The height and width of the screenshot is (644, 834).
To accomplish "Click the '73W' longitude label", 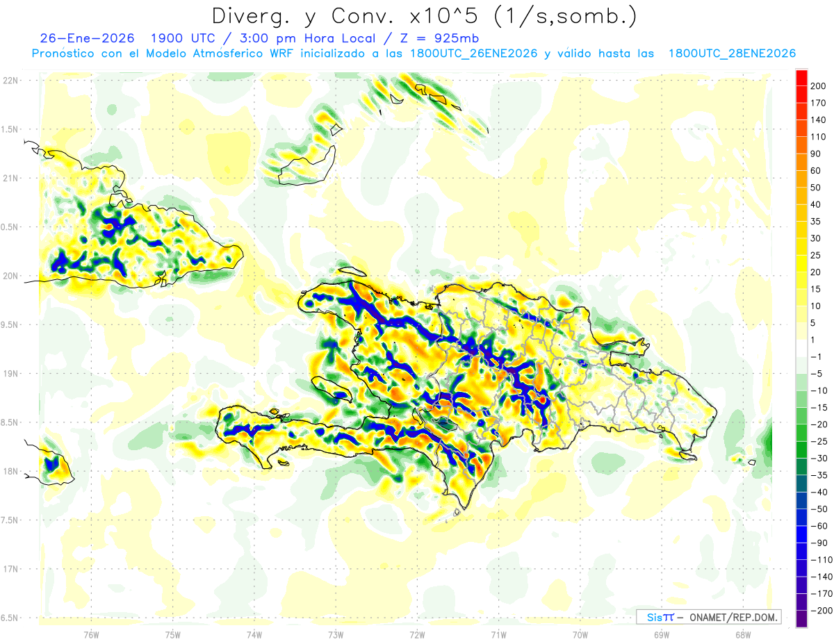I will [336, 634].
